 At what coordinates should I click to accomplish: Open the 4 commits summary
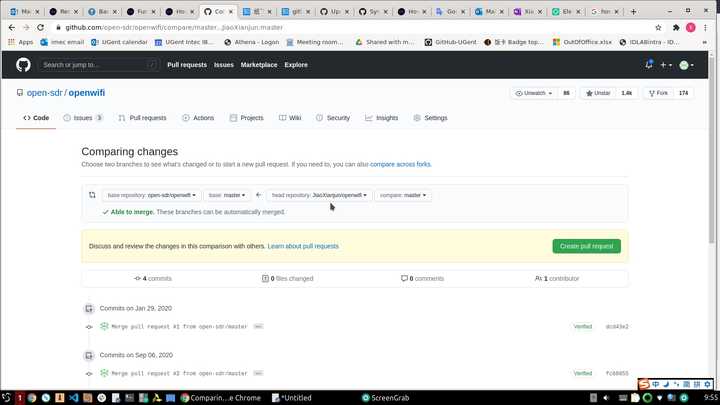tap(153, 279)
